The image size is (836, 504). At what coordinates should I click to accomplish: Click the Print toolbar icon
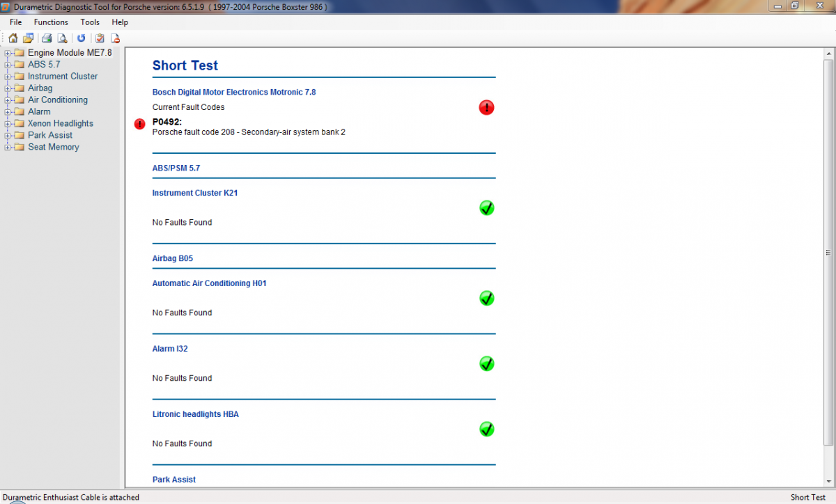pyautogui.click(x=47, y=38)
